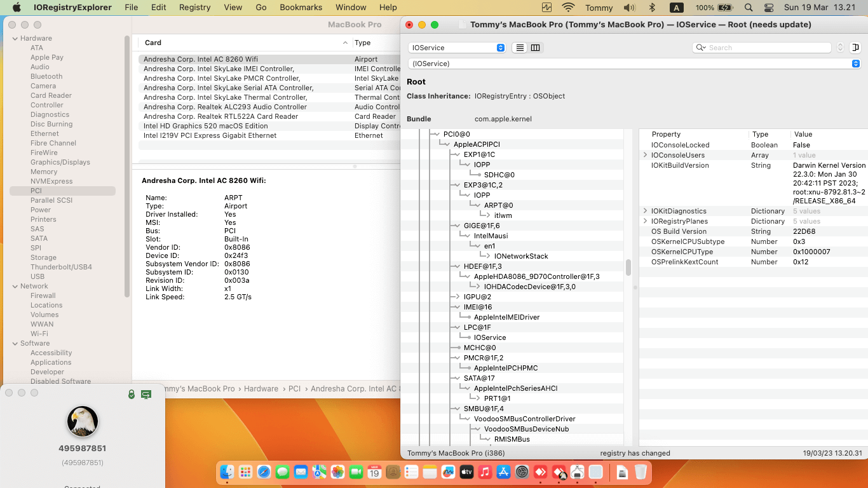This screenshot has width=868, height=488.
Task: Select Bluetooth in the System Information sidebar
Action: tap(46, 76)
